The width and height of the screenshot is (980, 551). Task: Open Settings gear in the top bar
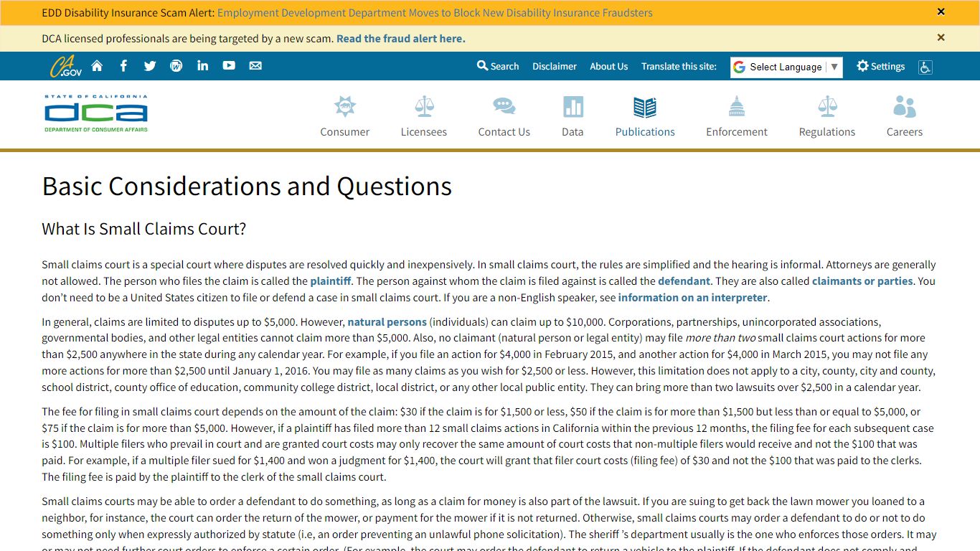click(x=862, y=66)
